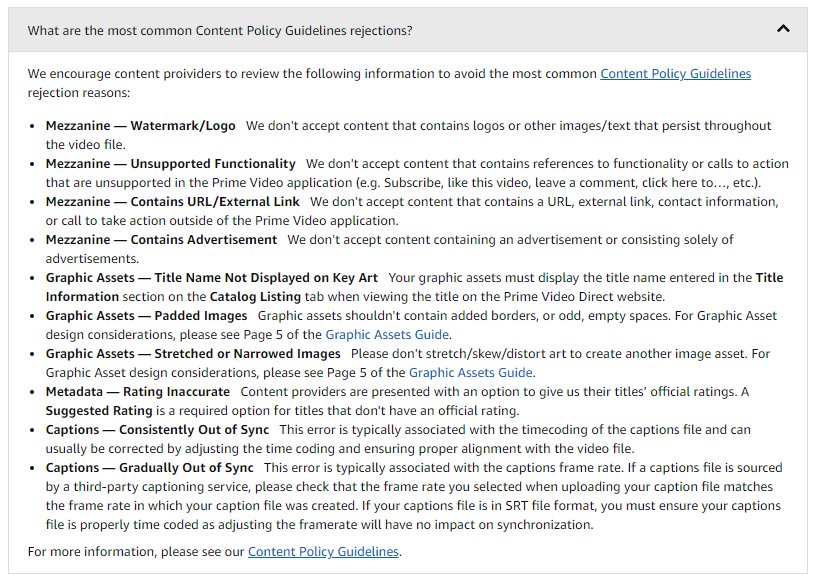Image resolution: width=815 pixels, height=582 pixels.
Task: Click the bold Suggested Rating text
Action: 99,411
